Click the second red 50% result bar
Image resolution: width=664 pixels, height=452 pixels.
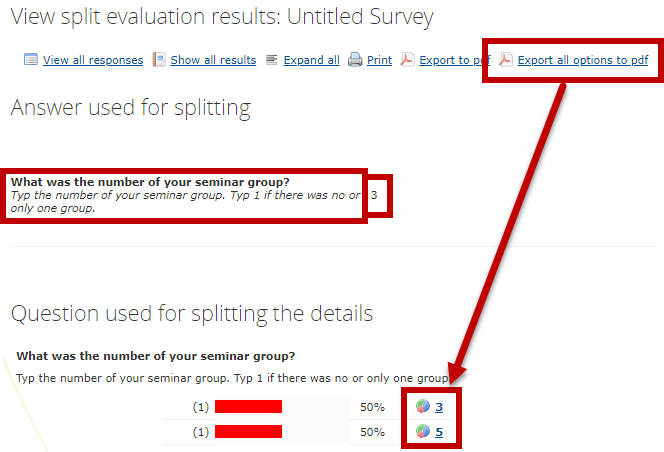[x=249, y=432]
